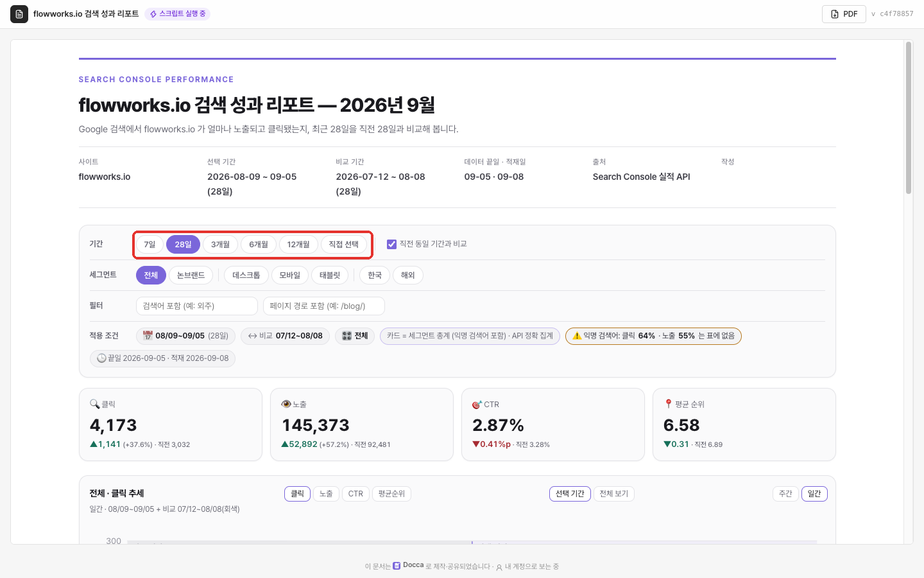The width and height of the screenshot is (924, 578).
Task: Click the document icon in top-left header
Action: (19, 14)
